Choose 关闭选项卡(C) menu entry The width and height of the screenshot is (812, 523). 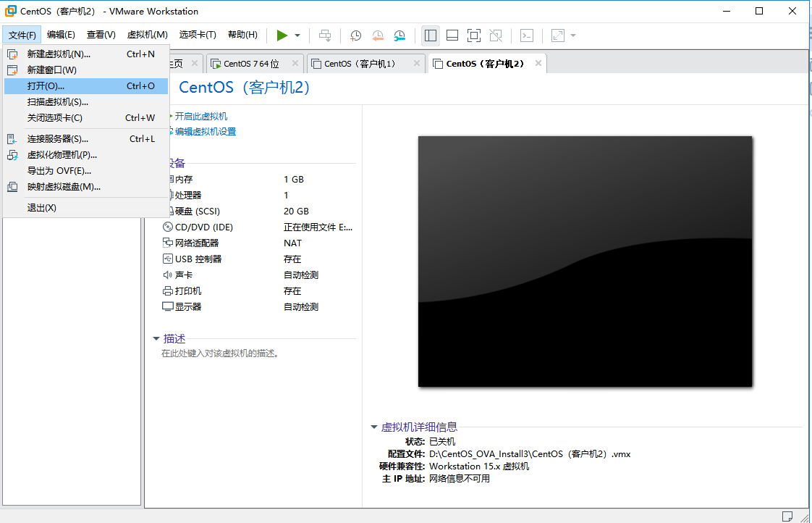(x=86, y=117)
